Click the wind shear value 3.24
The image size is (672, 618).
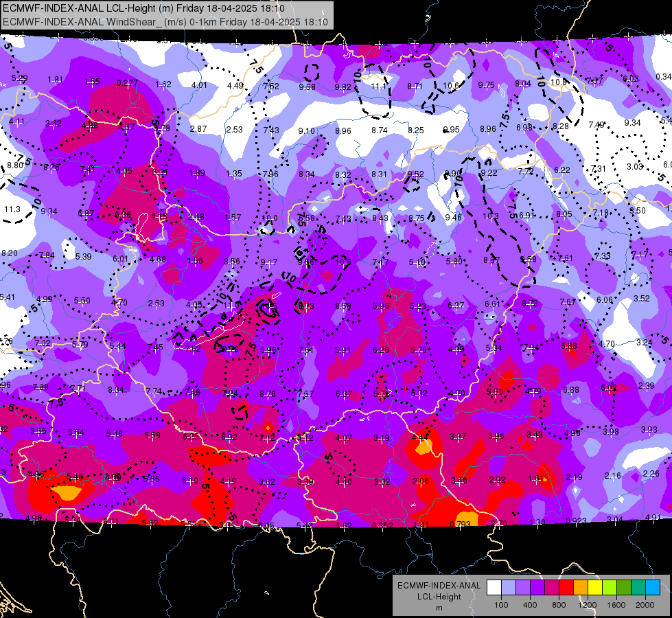click(644, 342)
